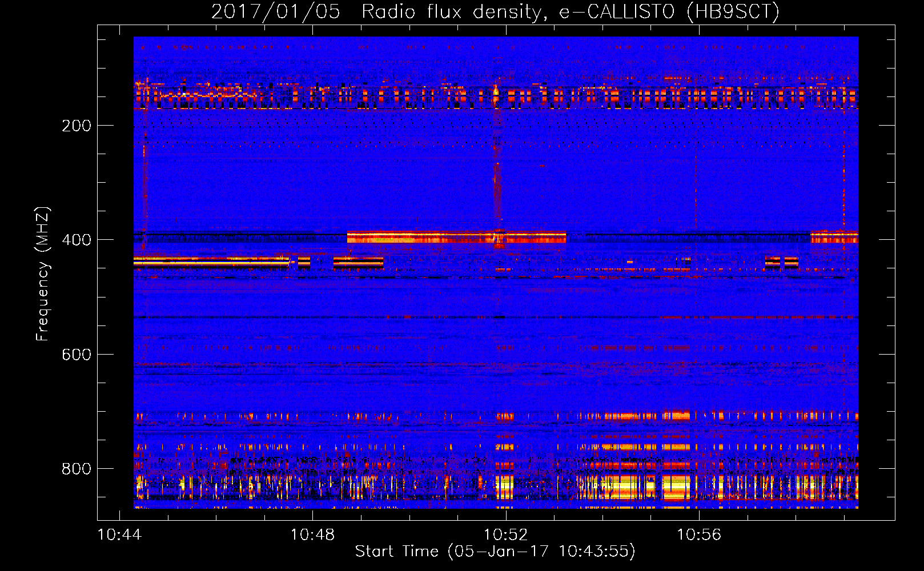The width and height of the screenshot is (924, 571).
Task: Select the 10:48 time tick label
Action: (x=312, y=535)
